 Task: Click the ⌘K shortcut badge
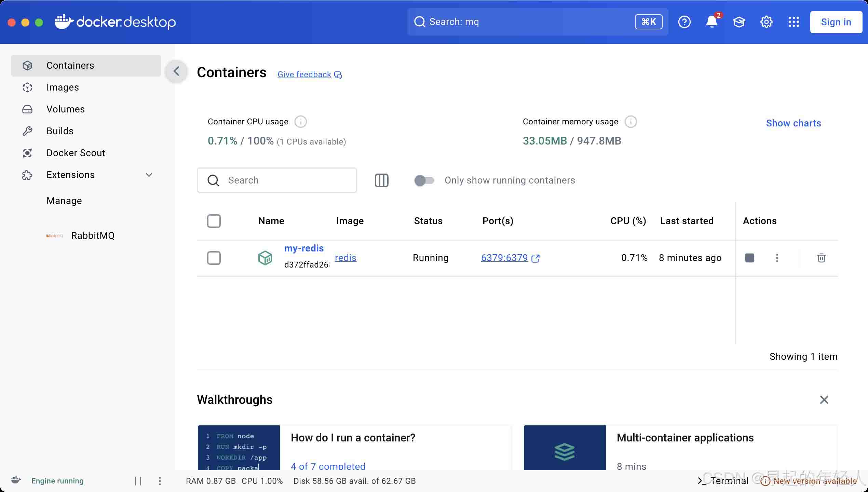tap(649, 22)
